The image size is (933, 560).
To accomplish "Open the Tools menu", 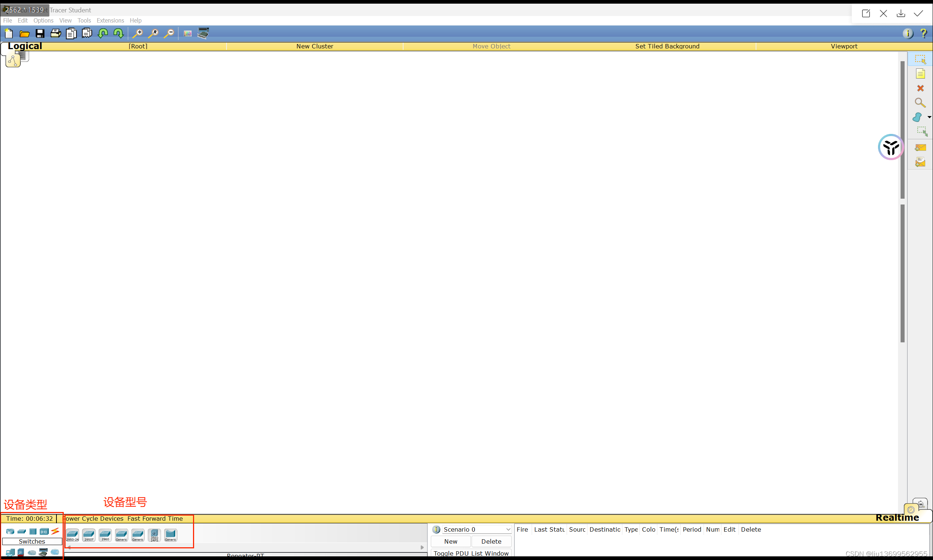I will [84, 20].
